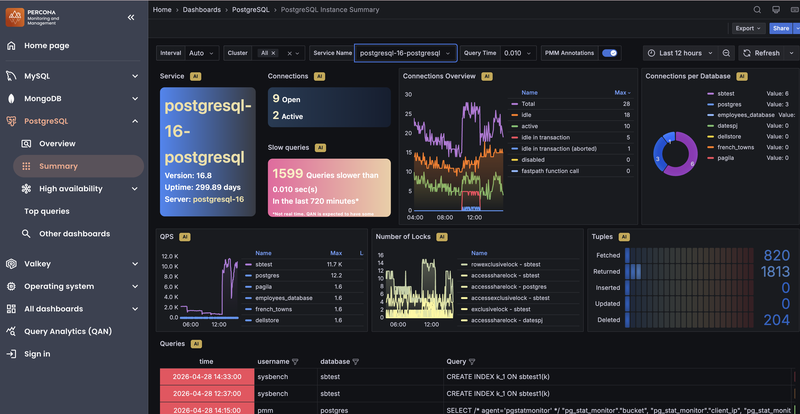This screenshot has width=800, height=414.
Task: Click the All dashboards grid icon
Action: click(x=11, y=309)
